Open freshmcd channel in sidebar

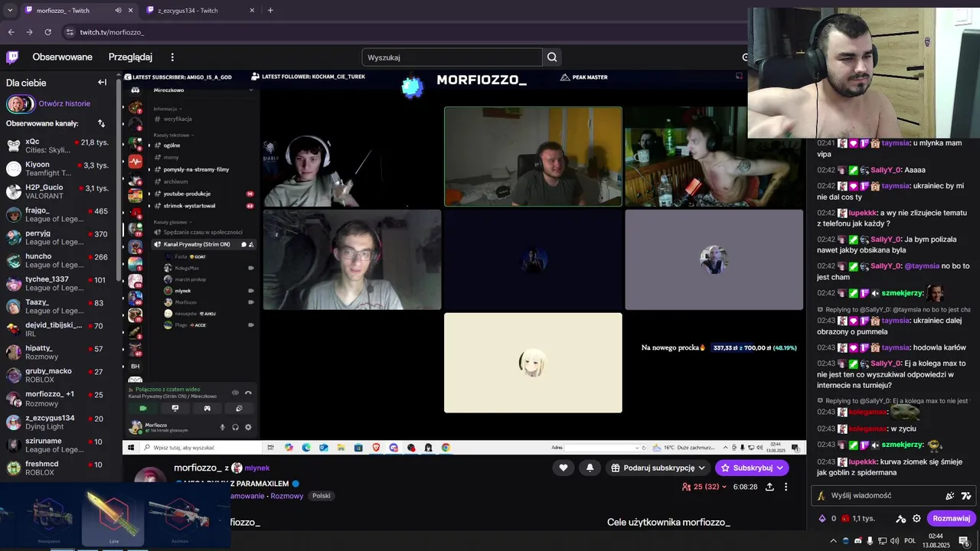(x=60, y=468)
